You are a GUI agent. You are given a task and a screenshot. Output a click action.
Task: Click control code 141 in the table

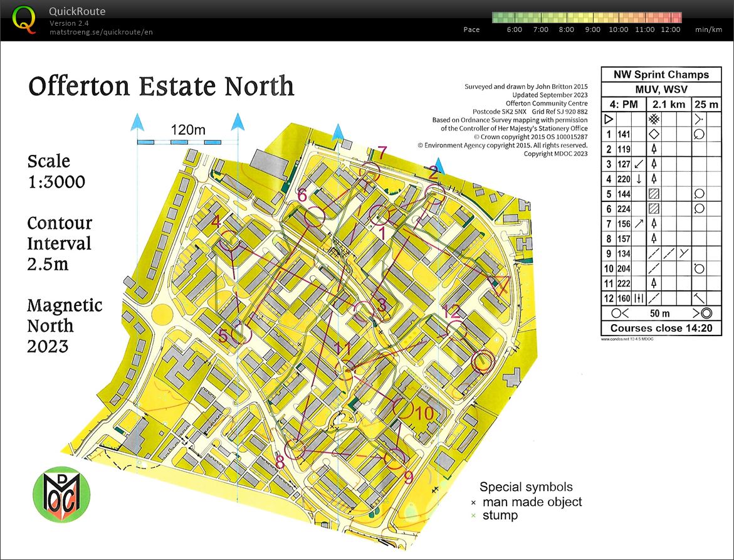pos(624,134)
